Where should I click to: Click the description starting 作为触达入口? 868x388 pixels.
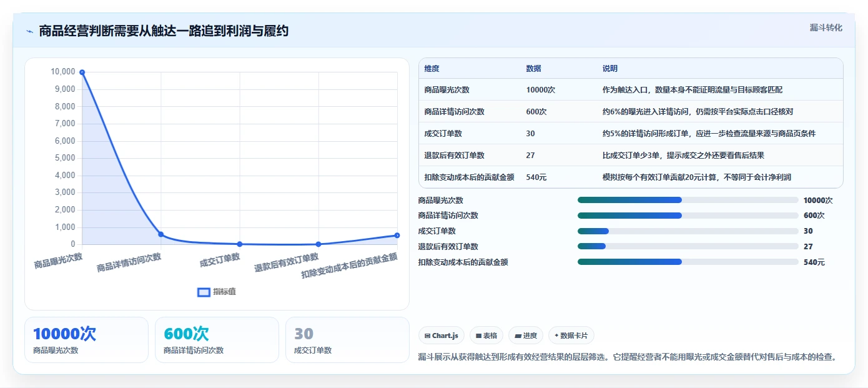pos(692,90)
